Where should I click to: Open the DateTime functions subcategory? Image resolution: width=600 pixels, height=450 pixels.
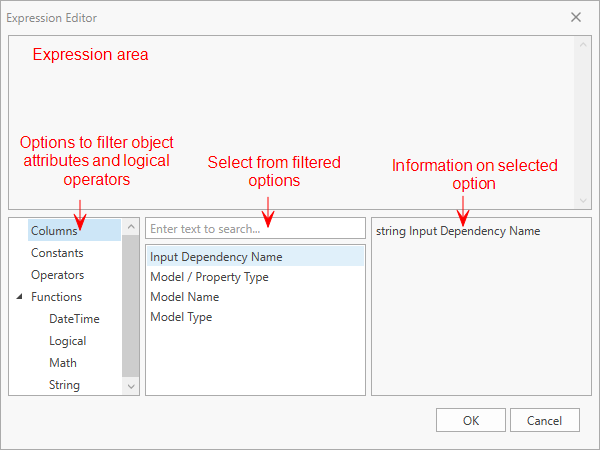tap(74, 319)
